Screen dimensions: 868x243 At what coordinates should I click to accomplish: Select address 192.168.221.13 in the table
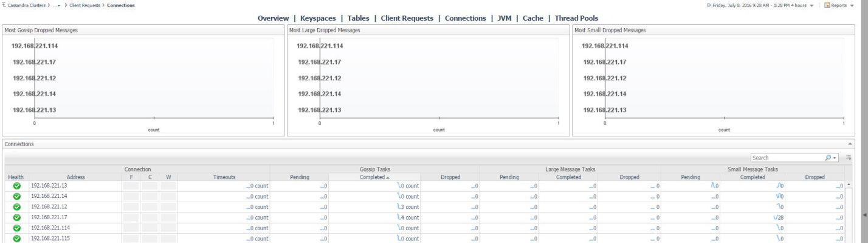(50, 186)
